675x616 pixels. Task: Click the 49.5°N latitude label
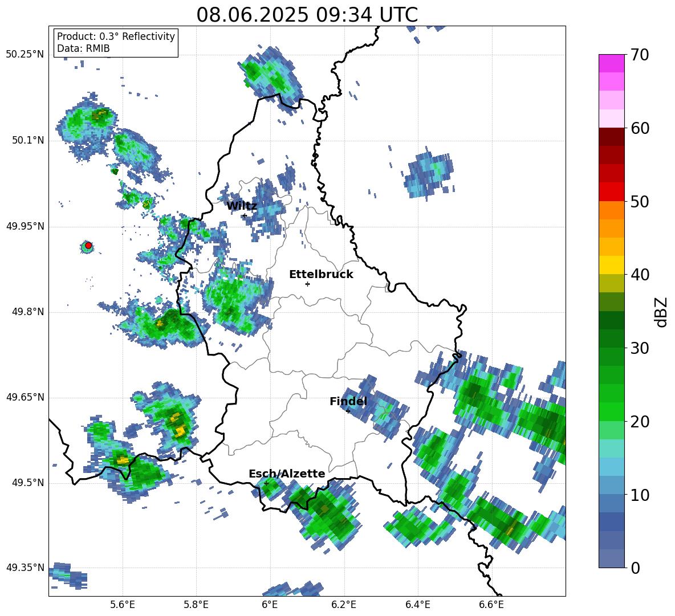click(28, 483)
